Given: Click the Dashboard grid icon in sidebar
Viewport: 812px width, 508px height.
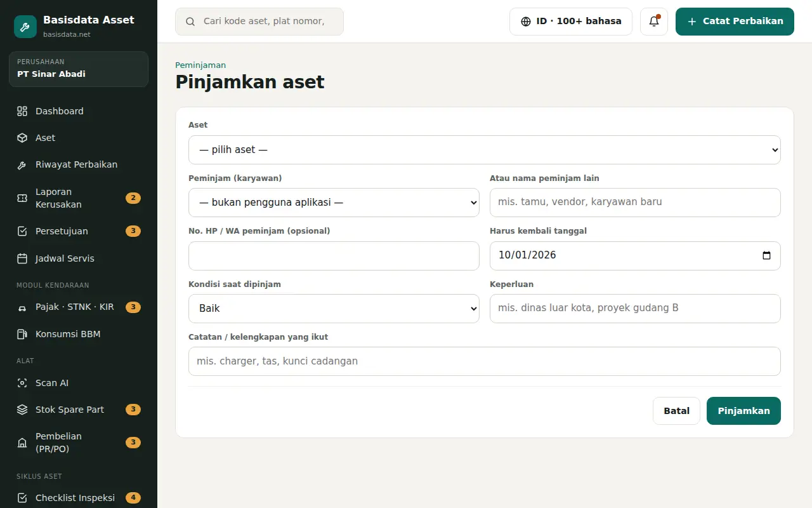Looking at the screenshot, I should [22, 111].
